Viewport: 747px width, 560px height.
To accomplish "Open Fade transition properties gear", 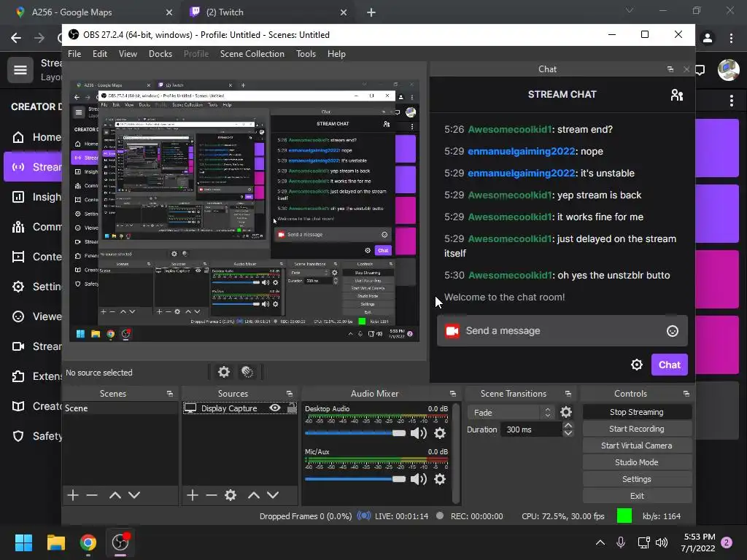I will pyautogui.click(x=566, y=412).
